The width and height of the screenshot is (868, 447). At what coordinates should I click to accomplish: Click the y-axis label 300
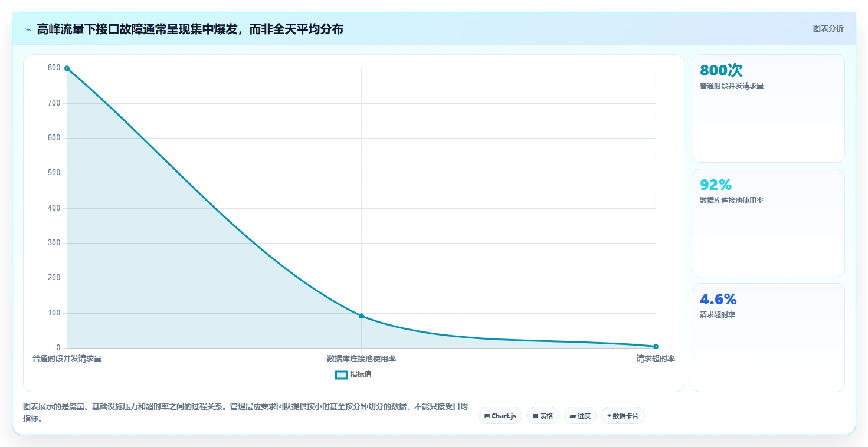(54, 243)
